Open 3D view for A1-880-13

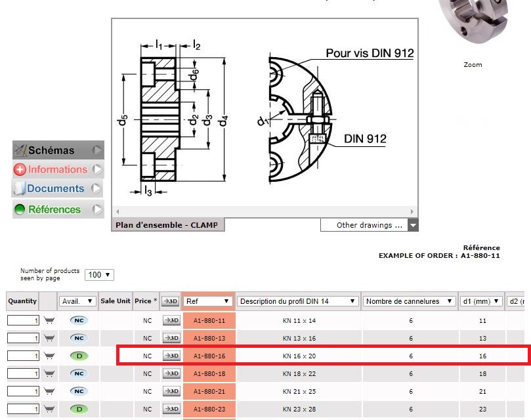(171, 338)
